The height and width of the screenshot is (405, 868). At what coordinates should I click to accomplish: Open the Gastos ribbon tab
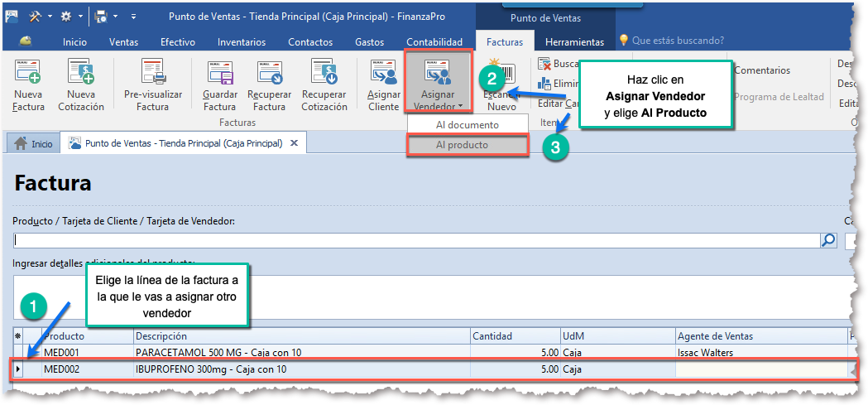pos(369,42)
